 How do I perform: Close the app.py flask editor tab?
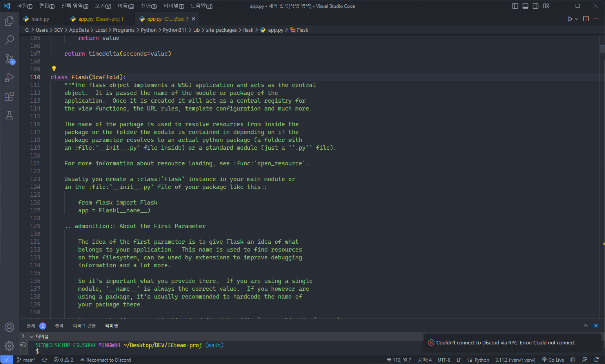pyautogui.click(x=193, y=19)
